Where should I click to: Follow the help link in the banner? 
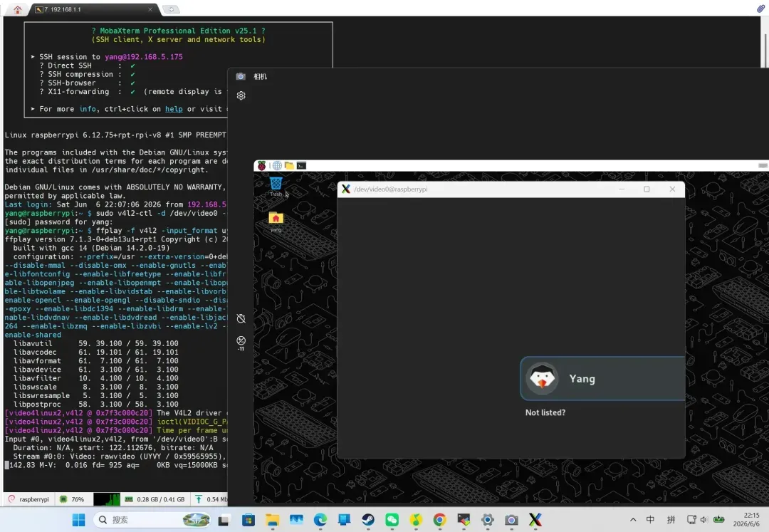coord(174,109)
